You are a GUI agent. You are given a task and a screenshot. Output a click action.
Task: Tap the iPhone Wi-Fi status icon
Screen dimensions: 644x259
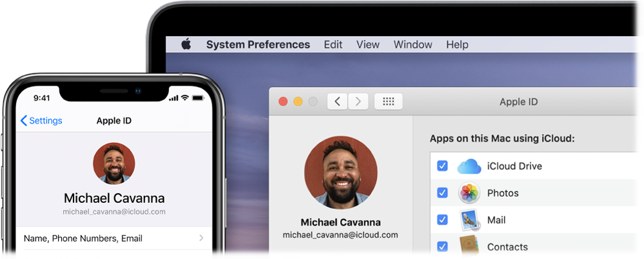(185, 98)
